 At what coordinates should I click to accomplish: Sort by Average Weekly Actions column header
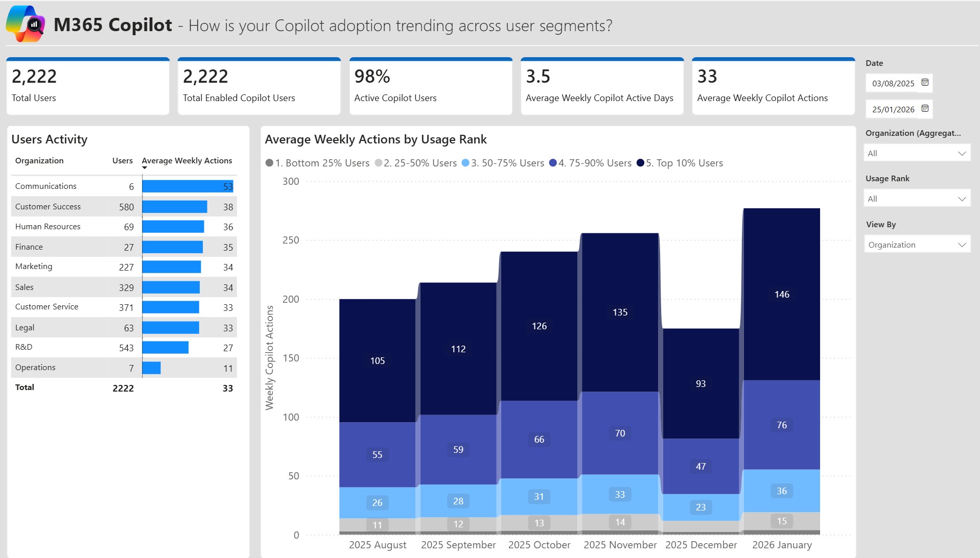[187, 160]
